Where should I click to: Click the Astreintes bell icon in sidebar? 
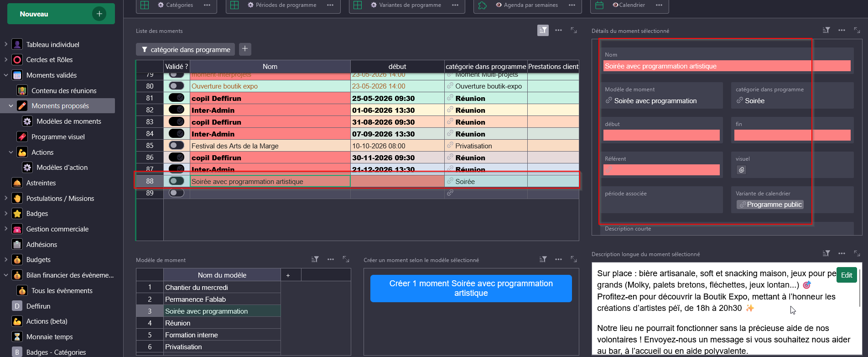(17, 183)
